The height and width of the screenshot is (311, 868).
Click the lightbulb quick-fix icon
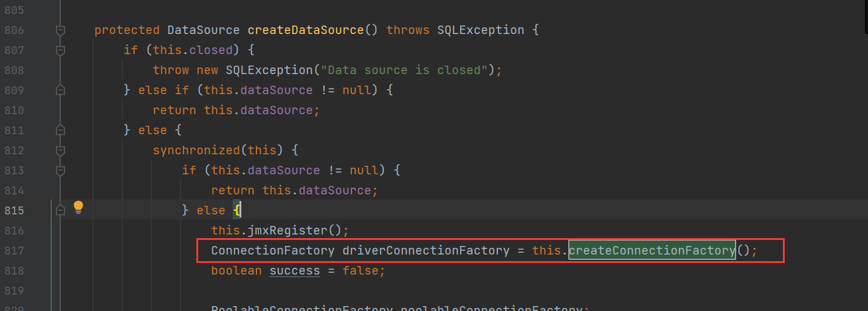pos(78,208)
